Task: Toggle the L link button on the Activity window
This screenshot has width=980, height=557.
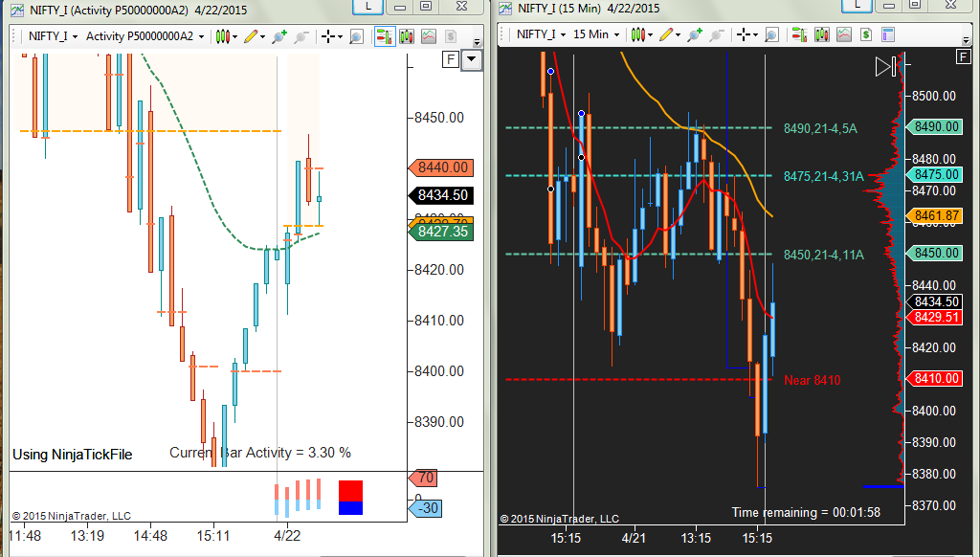Action: [368, 7]
